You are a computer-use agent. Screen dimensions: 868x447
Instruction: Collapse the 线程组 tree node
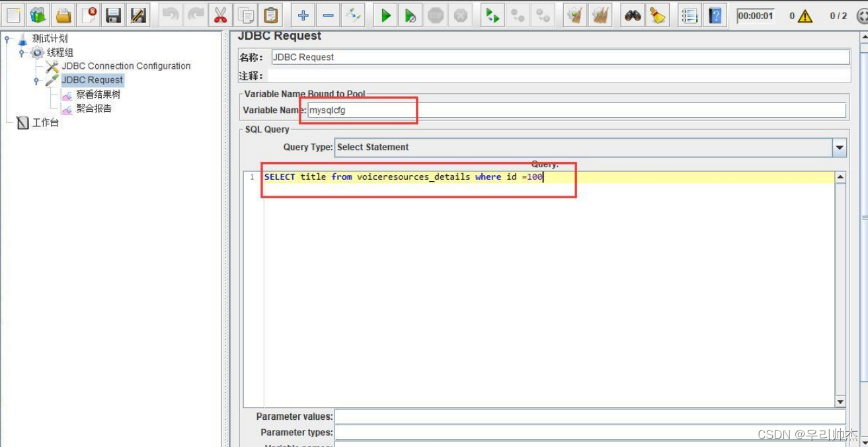pos(22,52)
